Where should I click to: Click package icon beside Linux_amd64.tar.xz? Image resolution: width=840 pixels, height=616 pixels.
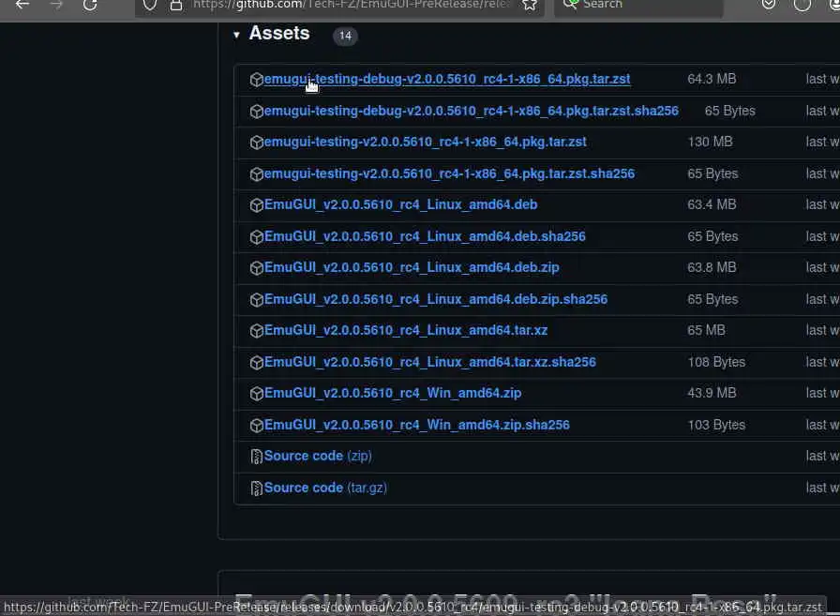257,330
